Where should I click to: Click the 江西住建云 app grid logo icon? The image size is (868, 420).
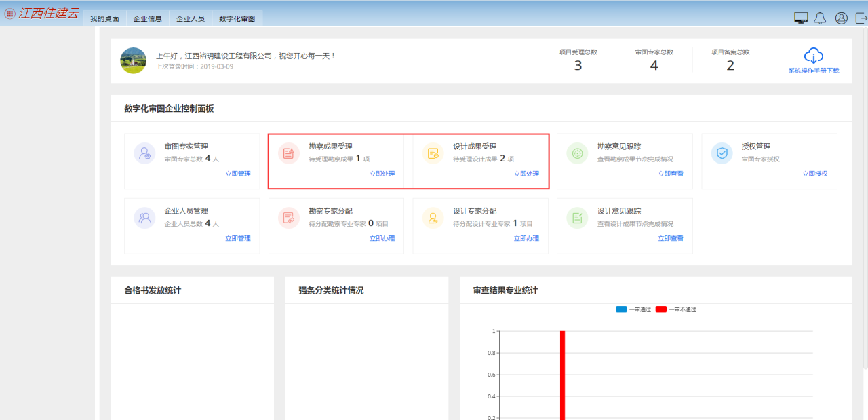(x=9, y=14)
